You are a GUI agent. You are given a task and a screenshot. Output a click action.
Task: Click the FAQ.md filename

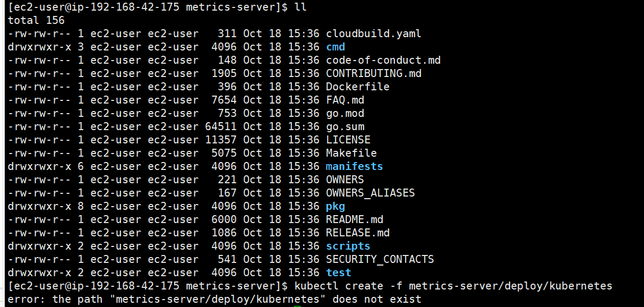(x=345, y=100)
